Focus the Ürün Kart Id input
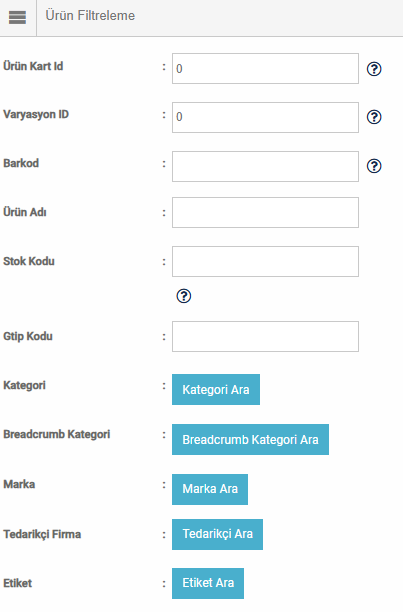This screenshot has width=403, height=612. [265, 69]
